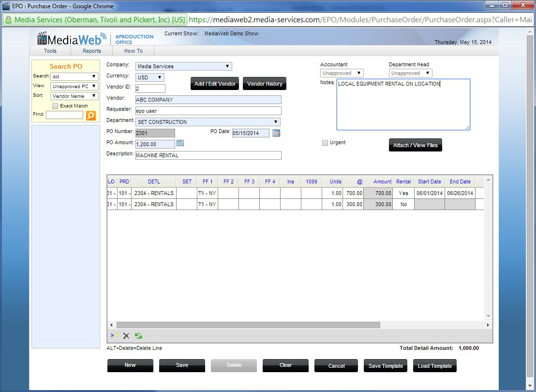Click the 700.00 amount cell
This screenshot has height=392, width=536.
(378, 193)
